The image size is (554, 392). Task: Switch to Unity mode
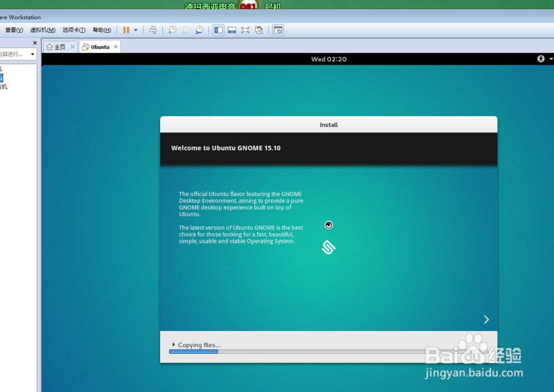pyautogui.click(x=259, y=30)
